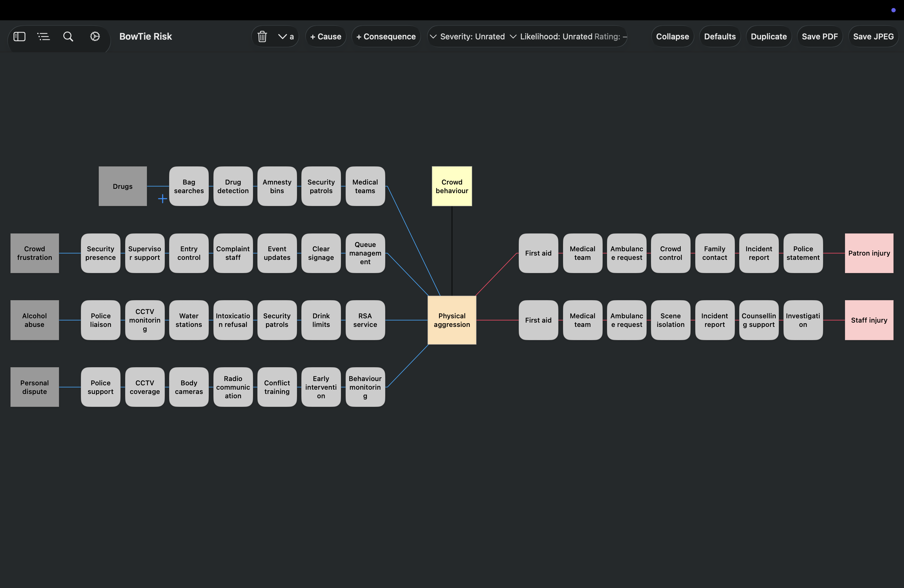Image resolution: width=904 pixels, height=588 pixels.
Task: Click the Amnesty bins barrier
Action: [x=277, y=186]
